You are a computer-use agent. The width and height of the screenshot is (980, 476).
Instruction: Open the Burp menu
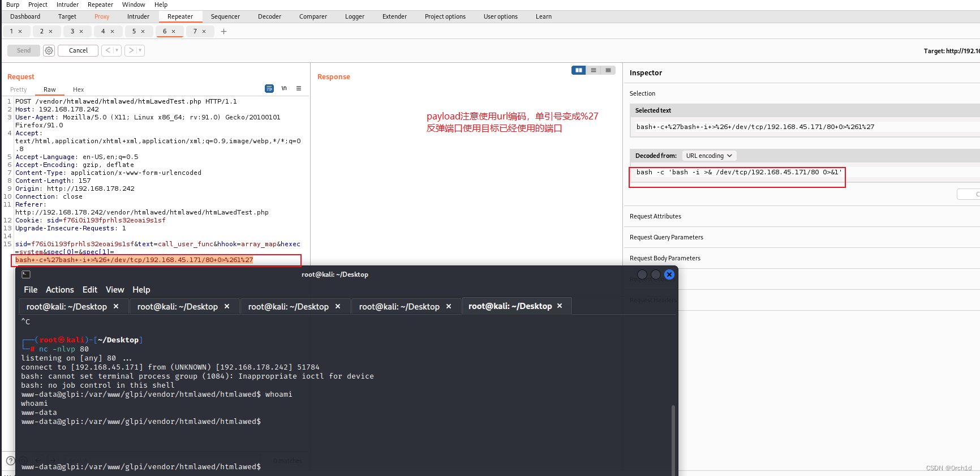pyautogui.click(x=12, y=5)
